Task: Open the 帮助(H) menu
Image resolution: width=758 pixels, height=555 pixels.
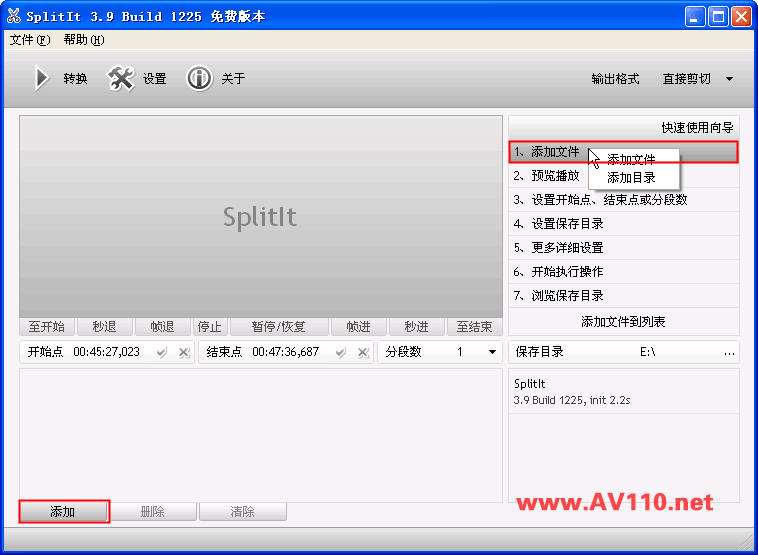Action: 84,40
